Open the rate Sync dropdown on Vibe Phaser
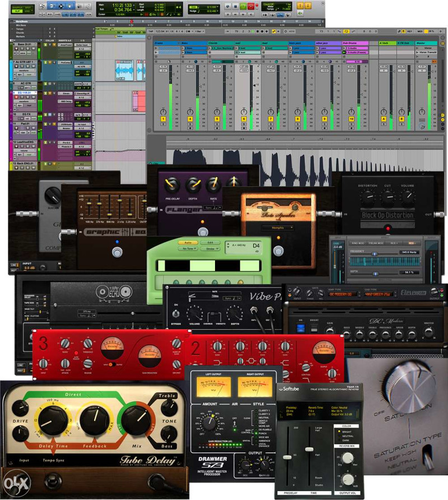The height and width of the screenshot is (500, 448). 232,298
